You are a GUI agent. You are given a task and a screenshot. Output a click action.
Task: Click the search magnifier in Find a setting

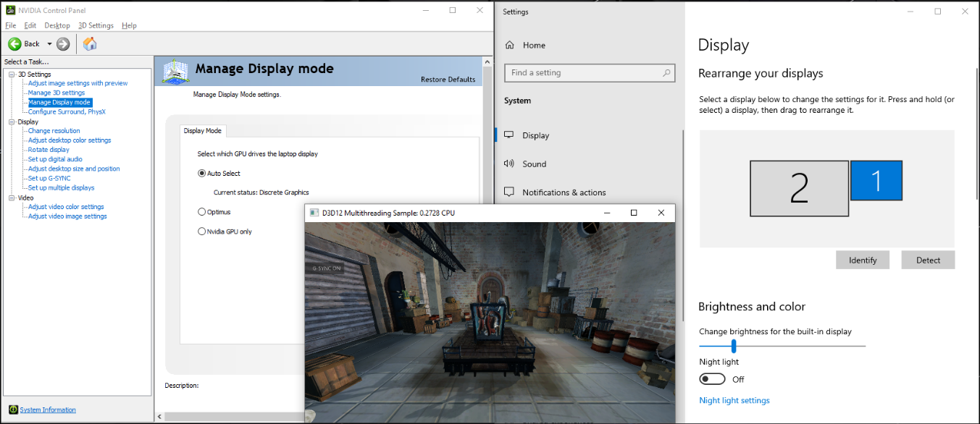click(x=666, y=73)
